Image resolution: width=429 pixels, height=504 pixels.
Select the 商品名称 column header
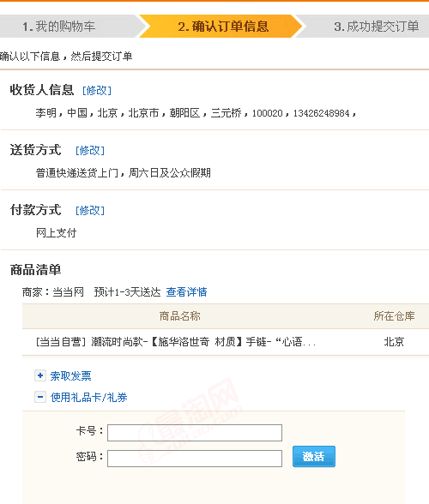[179, 316]
